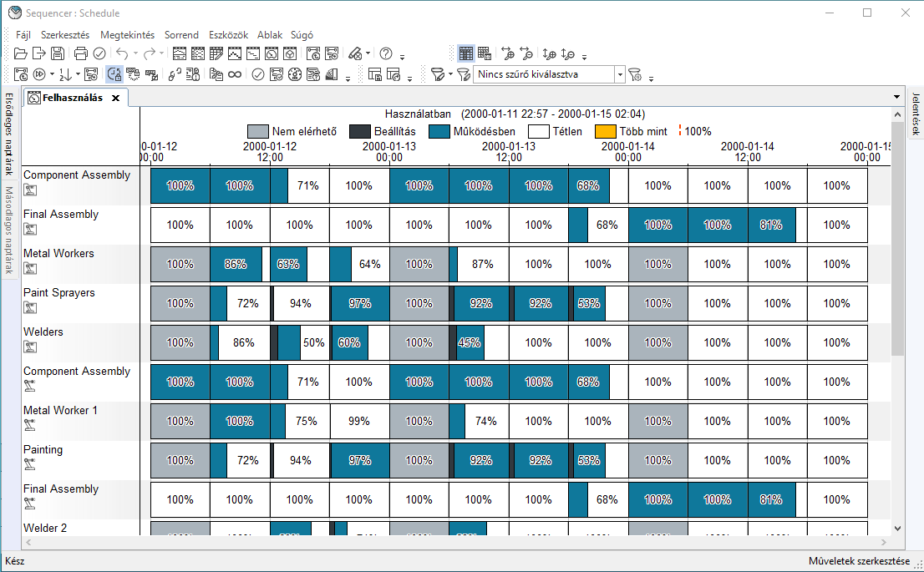Open the 'Nincs szűrő kiválasztva' filter dropdown
924x572 pixels.
(620, 74)
